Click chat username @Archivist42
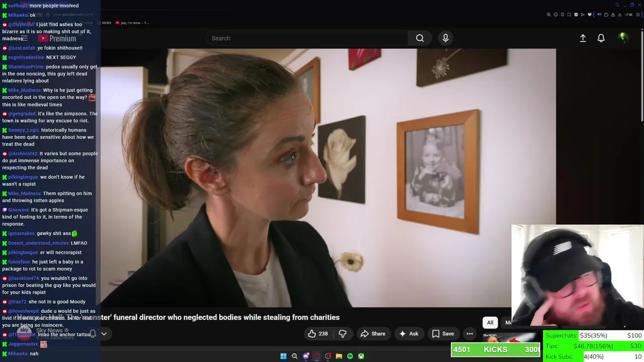This screenshot has width=644, height=362. 23,153
